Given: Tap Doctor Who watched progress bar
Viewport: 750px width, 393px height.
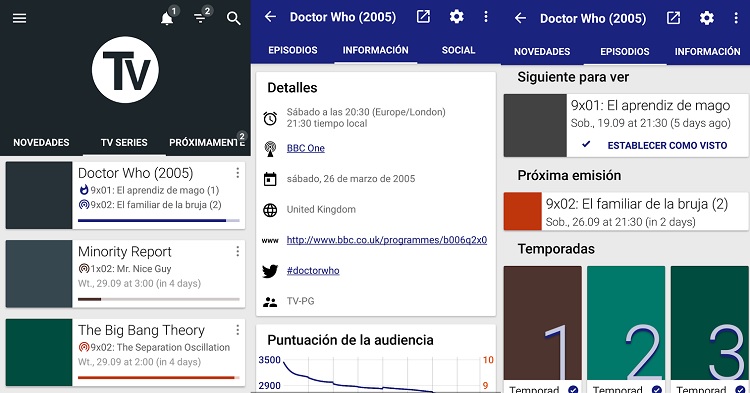Looking at the screenshot, I should tap(159, 220).
